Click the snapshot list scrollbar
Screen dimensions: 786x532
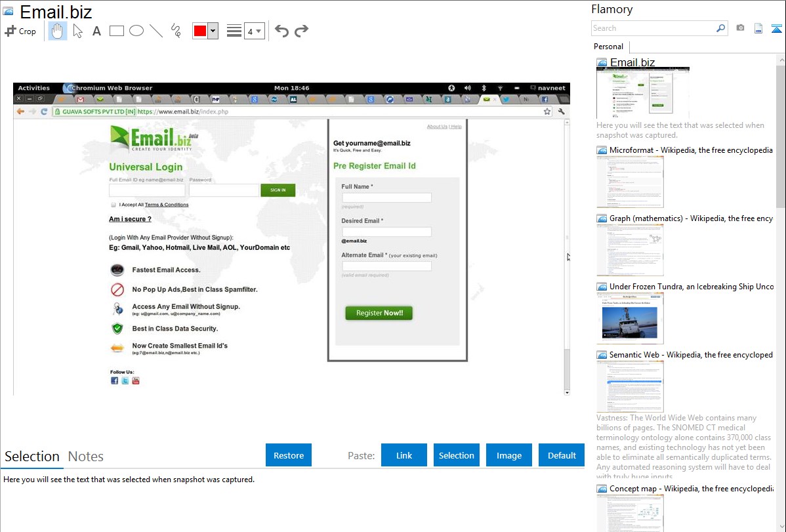[x=781, y=135]
